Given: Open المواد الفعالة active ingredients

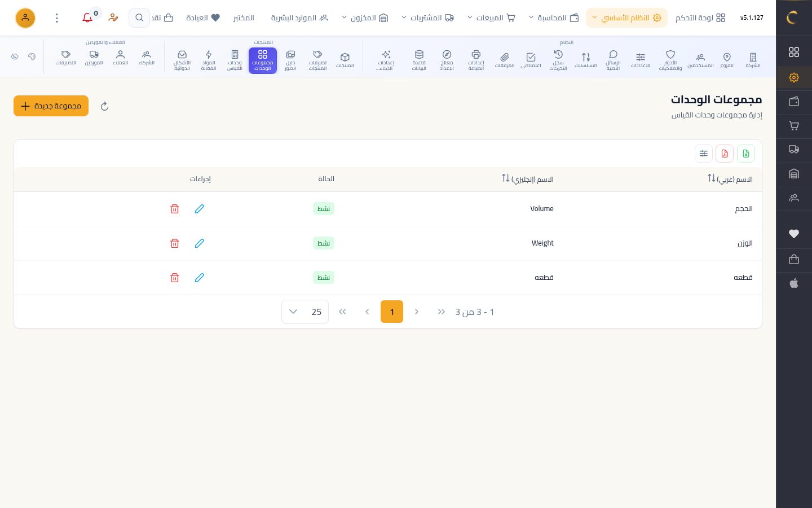Looking at the screenshot, I should click(209, 60).
